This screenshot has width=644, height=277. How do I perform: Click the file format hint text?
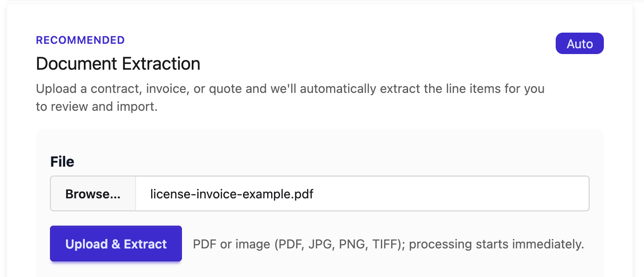[x=388, y=244]
